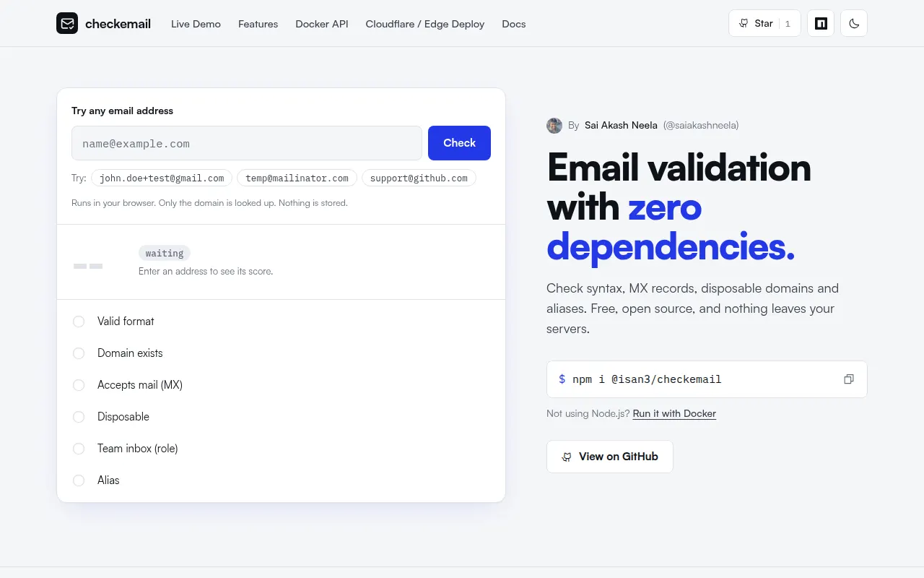The height and width of the screenshot is (578, 924).
Task: Click the npm i @isan3/checkemail command text
Action: (x=647, y=379)
